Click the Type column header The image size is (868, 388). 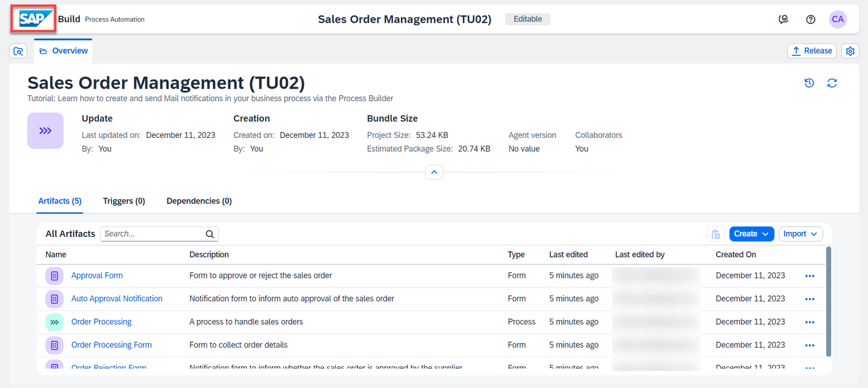(x=516, y=255)
